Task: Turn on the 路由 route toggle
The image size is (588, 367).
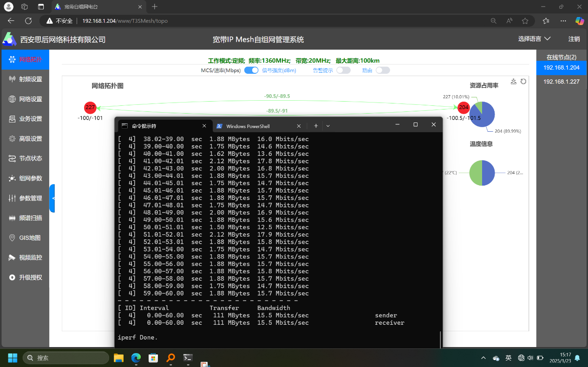Action: click(x=383, y=70)
